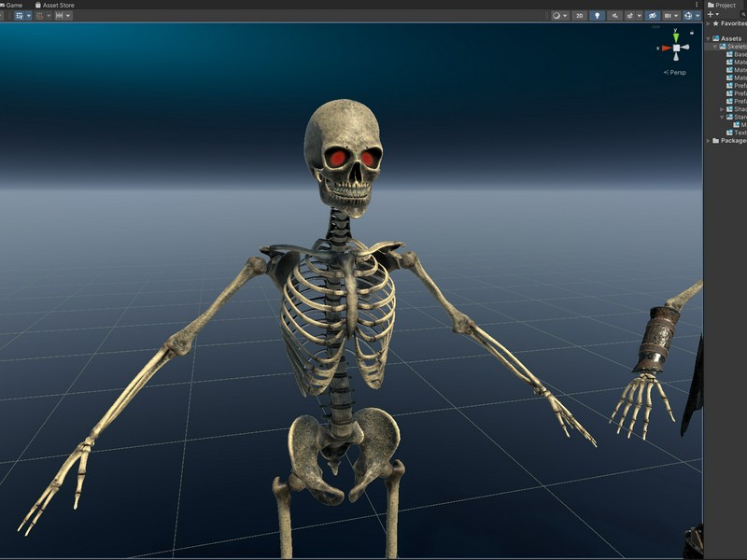Viewport: 747px width, 560px height.
Task: Click the Assets folder icon
Action: click(715, 38)
